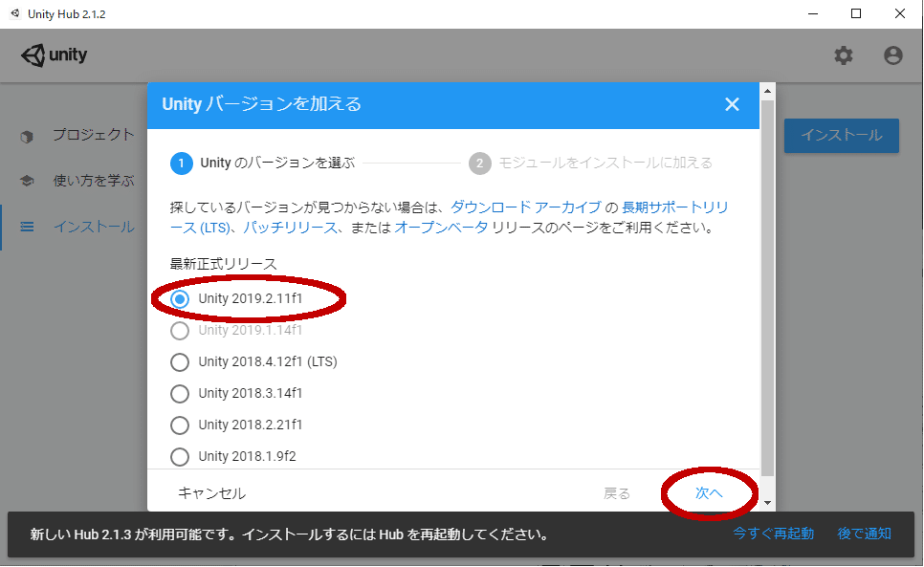The height and width of the screenshot is (567, 924).
Task: Open the パッチリリース link
Action: (x=290, y=228)
